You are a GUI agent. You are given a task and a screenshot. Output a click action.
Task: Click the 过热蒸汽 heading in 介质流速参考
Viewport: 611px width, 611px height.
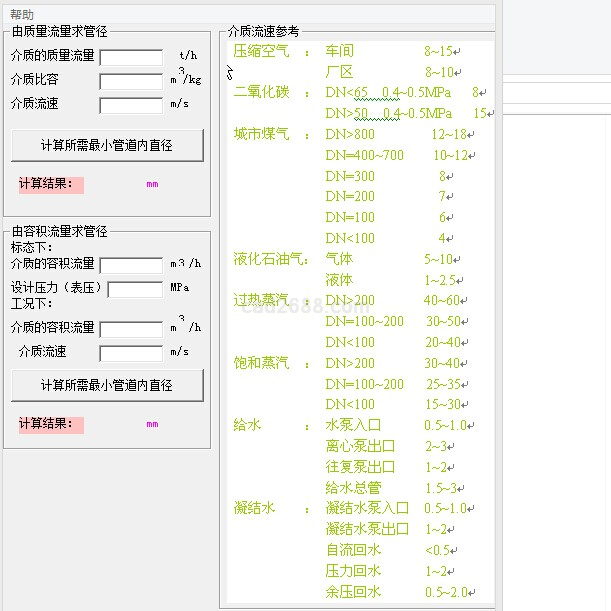tap(261, 301)
